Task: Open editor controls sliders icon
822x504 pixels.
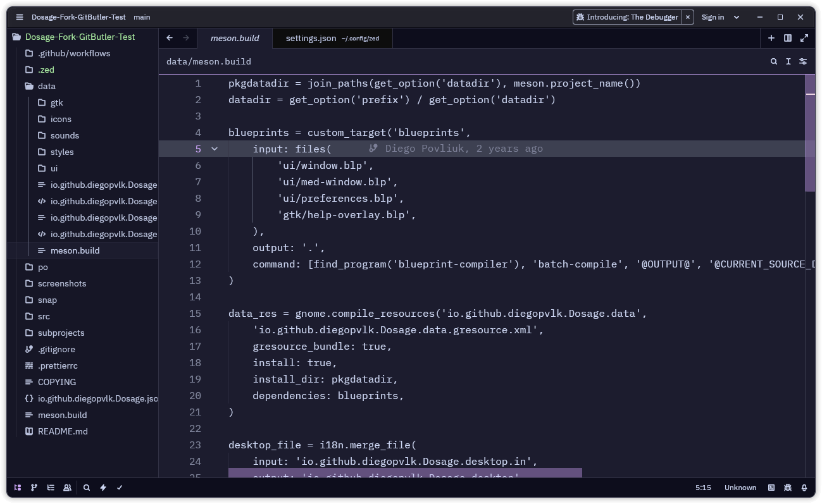Action: [x=803, y=61]
